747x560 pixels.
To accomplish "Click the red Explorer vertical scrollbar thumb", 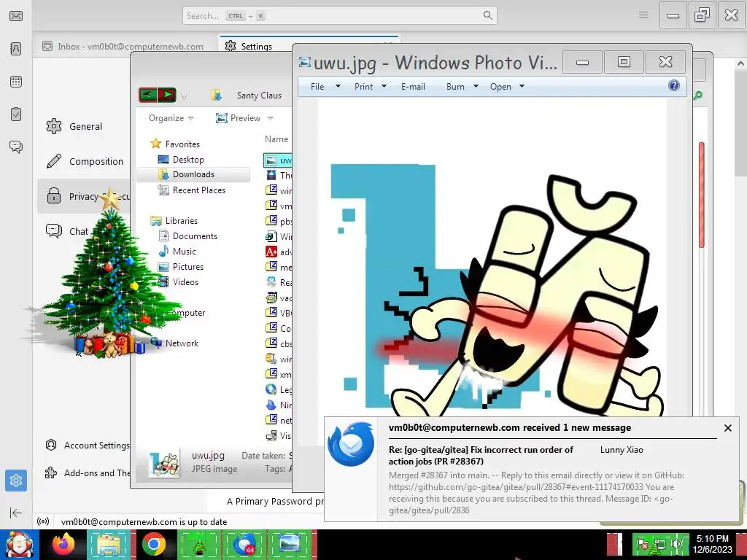I will (x=701, y=195).
